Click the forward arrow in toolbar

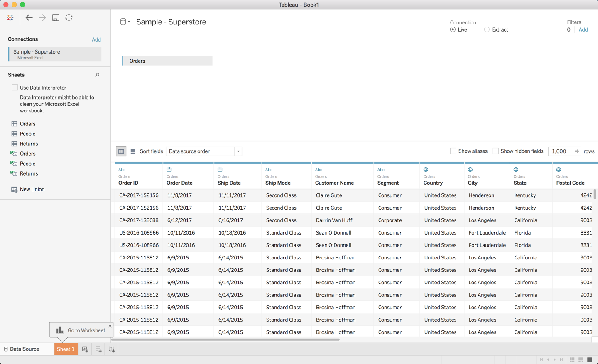(42, 17)
